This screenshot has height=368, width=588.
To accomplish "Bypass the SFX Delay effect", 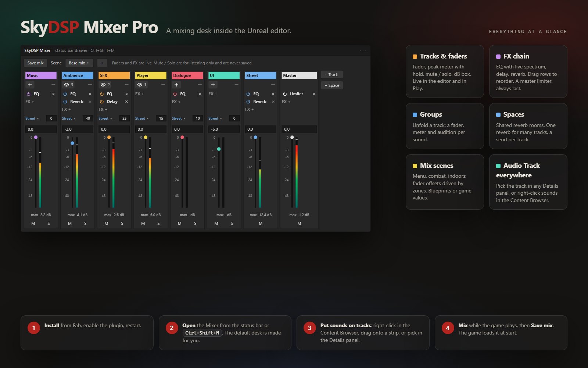I will (x=102, y=102).
